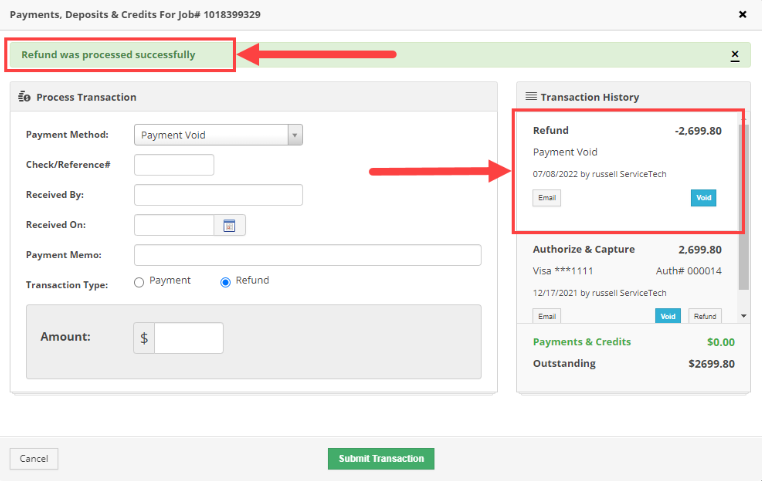The height and width of the screenshot is (481, 762).
Task: Click the Transaction History list icon
Action: [x=531, y=96]
